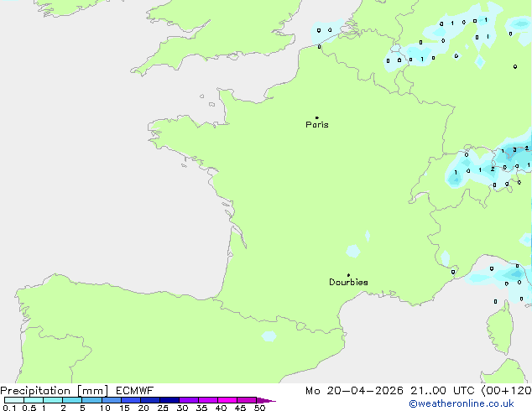
Task: Click the '30' legend scale value
Action: (182, 408)
